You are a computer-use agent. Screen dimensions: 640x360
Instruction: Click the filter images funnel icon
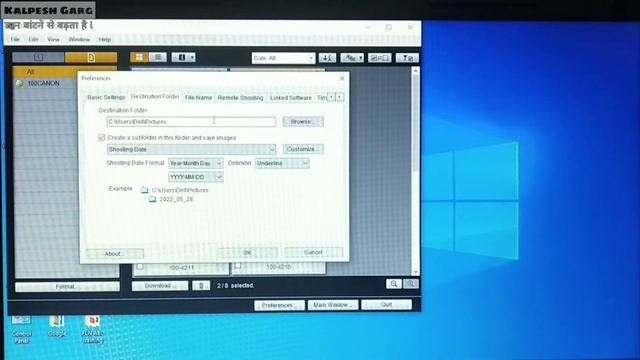coord(407,58)
